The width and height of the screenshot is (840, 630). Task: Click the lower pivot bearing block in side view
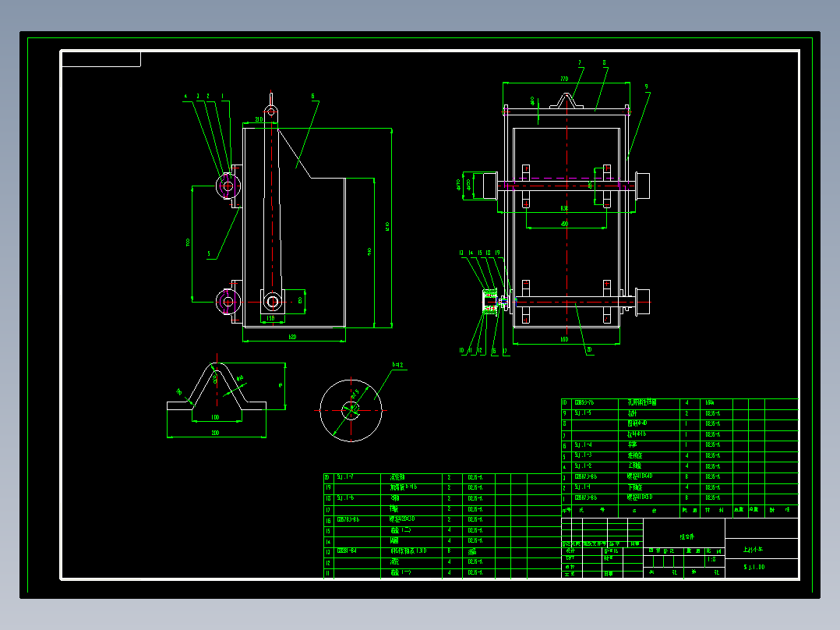[x=272, y=302]
